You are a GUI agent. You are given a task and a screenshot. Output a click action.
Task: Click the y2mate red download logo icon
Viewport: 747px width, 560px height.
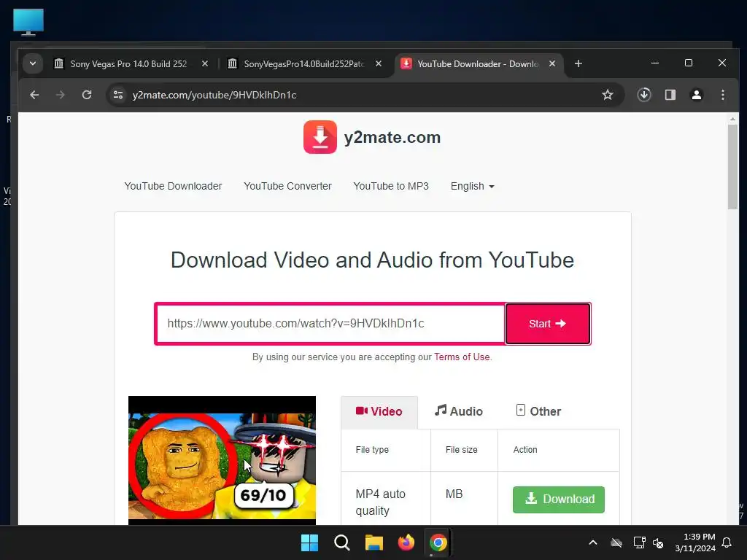coord(320,137)
